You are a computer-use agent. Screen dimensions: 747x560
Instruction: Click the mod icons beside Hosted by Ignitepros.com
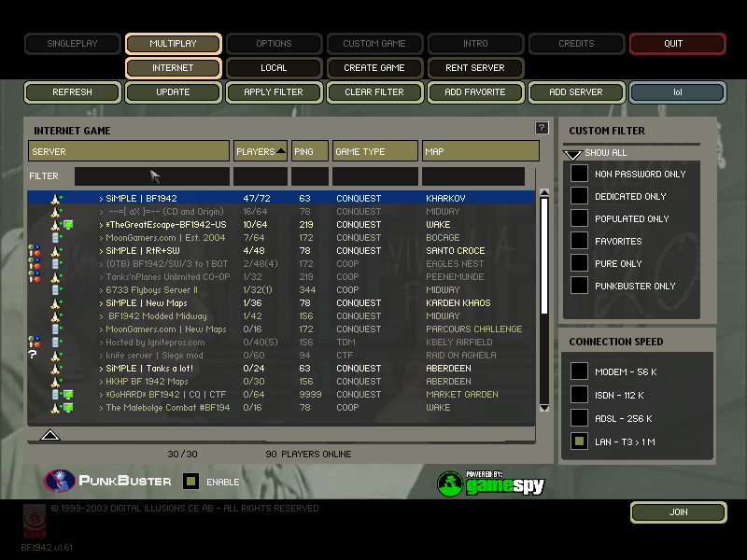coord(35,342)
